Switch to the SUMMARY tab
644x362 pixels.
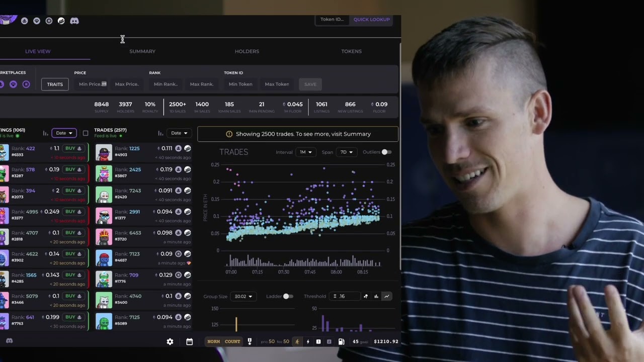[142, 51]
